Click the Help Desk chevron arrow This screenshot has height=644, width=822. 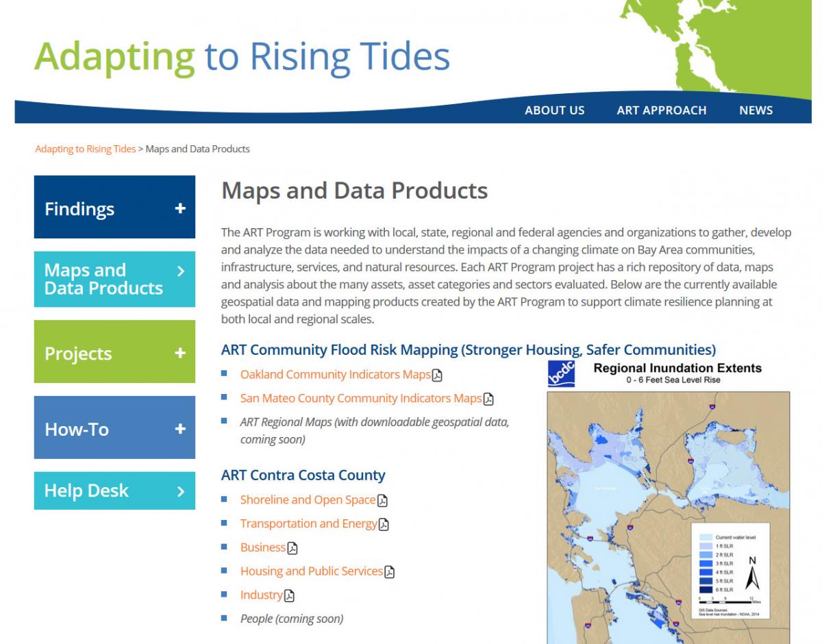click(181, 491)
